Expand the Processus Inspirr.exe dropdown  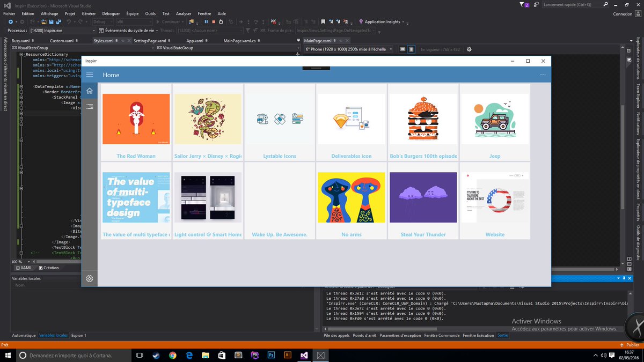tap(63, 31)
